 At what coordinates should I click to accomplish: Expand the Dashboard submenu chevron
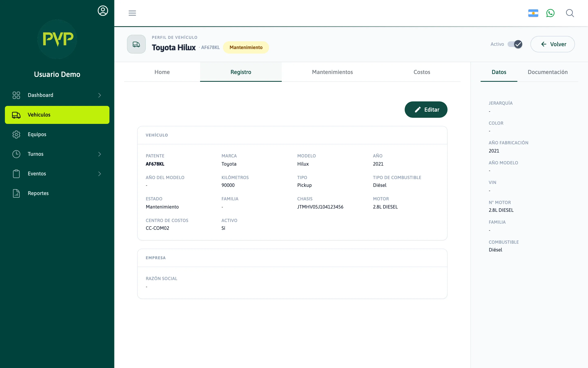(x=100, y=95)
